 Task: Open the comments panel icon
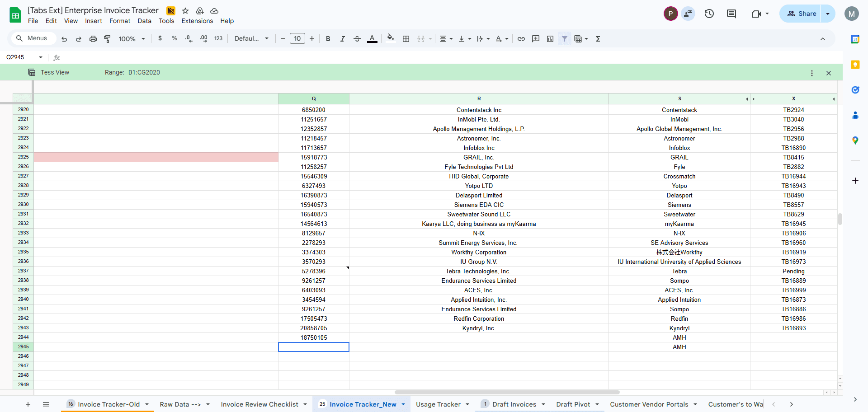(x=731, y=14)
